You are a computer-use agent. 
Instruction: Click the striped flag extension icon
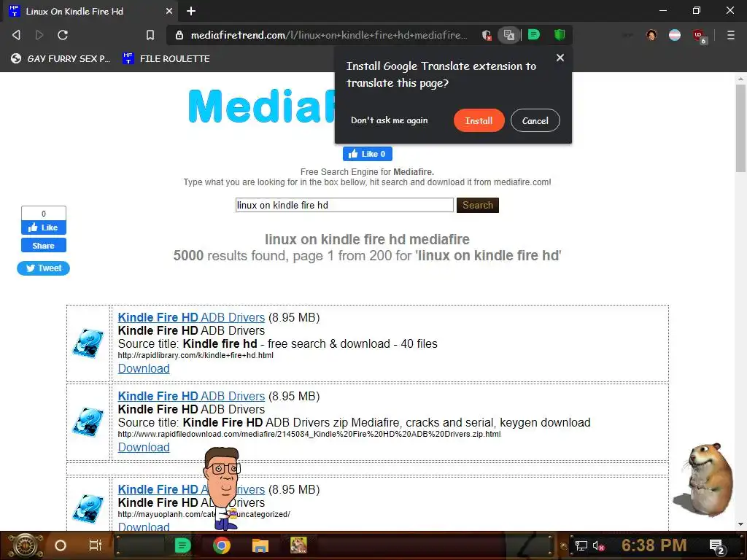(x=675, y=35)
